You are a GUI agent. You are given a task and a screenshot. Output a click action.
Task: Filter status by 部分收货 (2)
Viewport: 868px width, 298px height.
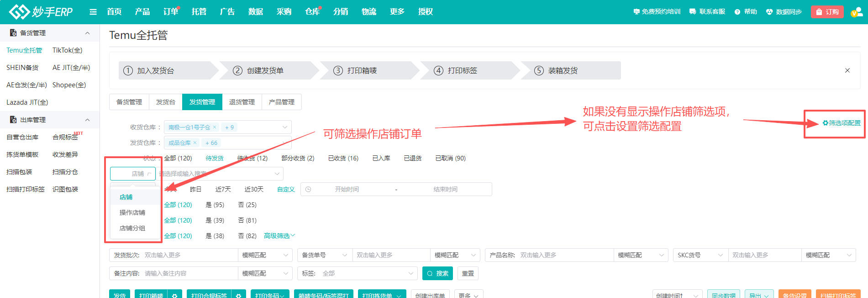pyautogui.click(x=298, y=158)
